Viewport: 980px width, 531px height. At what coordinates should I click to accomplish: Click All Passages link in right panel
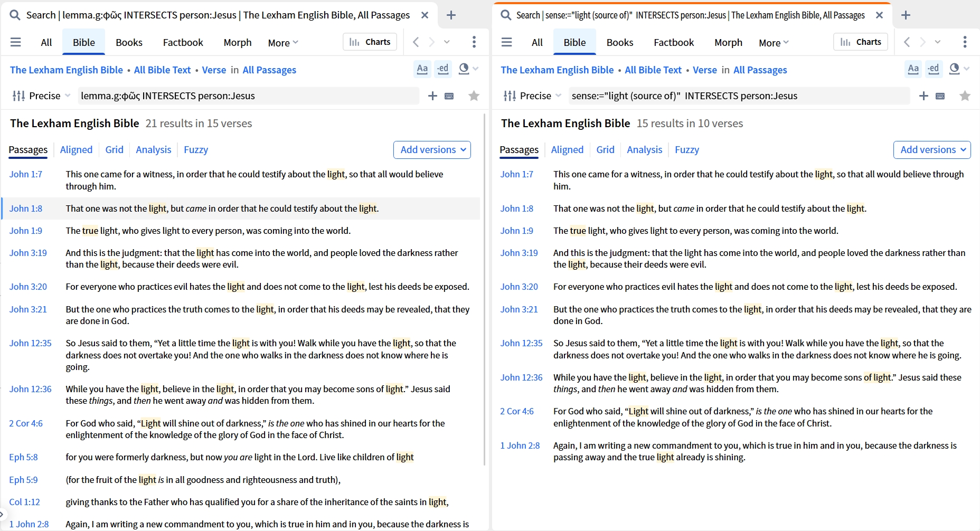(760, 70)
